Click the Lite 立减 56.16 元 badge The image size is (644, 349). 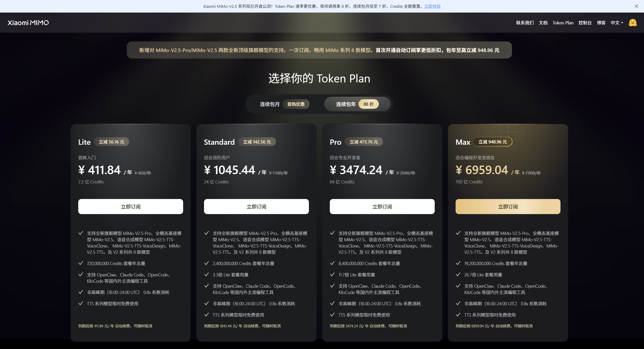coord(111,142)
